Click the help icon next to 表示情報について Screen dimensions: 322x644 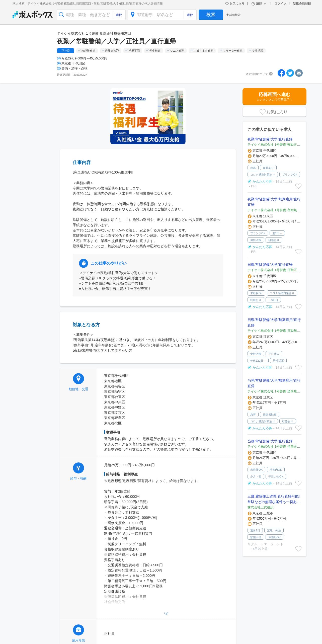click(271, 74)
